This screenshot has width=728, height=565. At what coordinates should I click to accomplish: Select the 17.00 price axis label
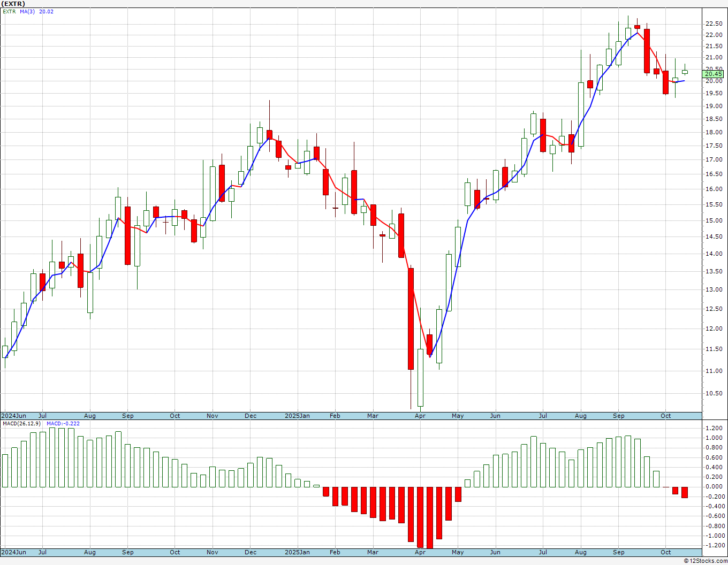point(714,159)
